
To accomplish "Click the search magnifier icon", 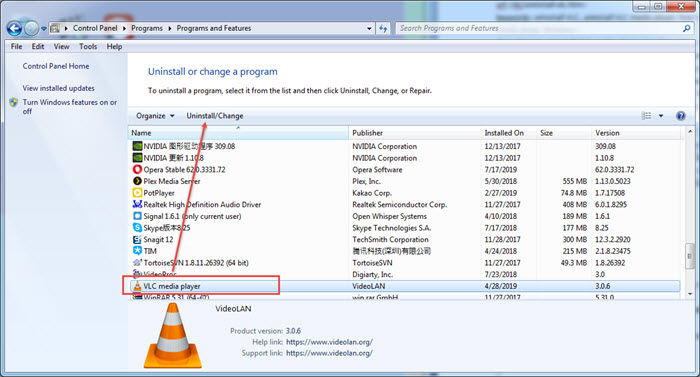I will [x=686, y=28].
